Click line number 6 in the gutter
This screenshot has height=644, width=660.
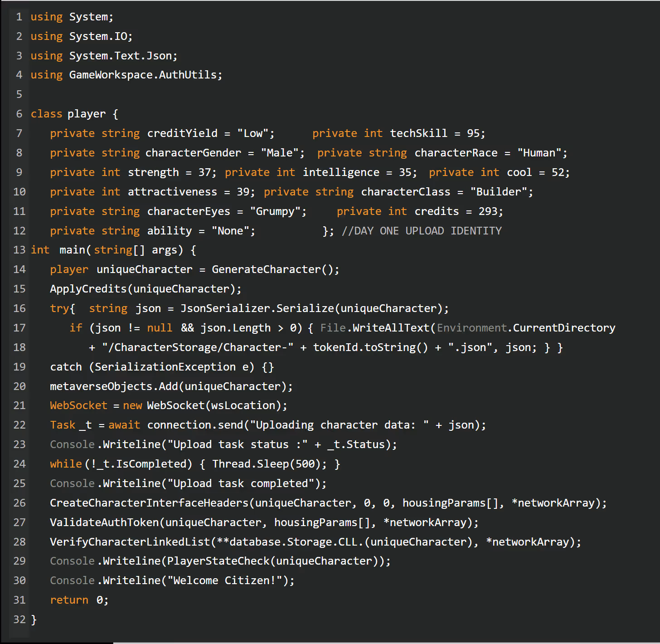tap(19, 114)
